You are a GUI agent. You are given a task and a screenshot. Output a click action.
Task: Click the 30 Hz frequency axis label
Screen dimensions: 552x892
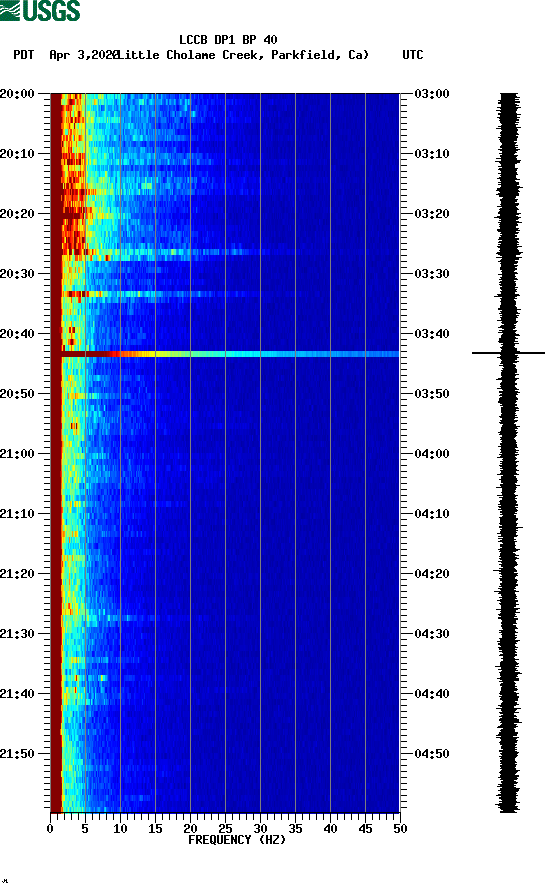(260, 829)
